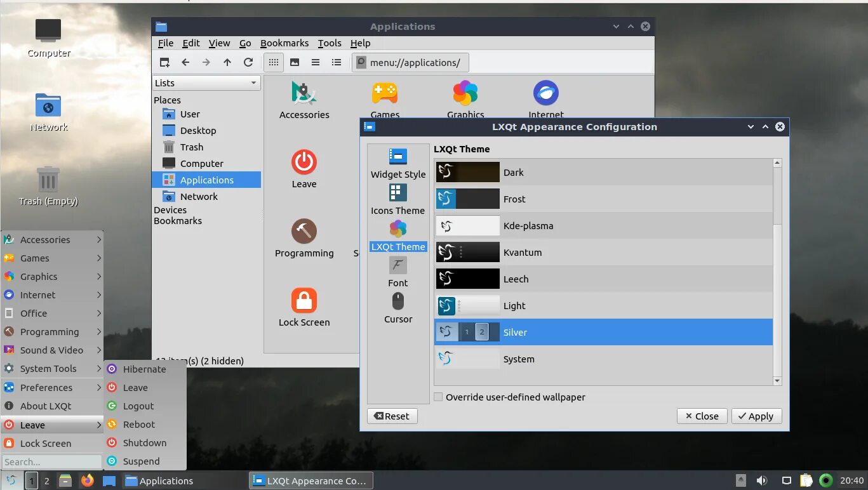Screen dimensions: 868x490
Task: Switch to detailed list view mode
Action: [337, 62]
